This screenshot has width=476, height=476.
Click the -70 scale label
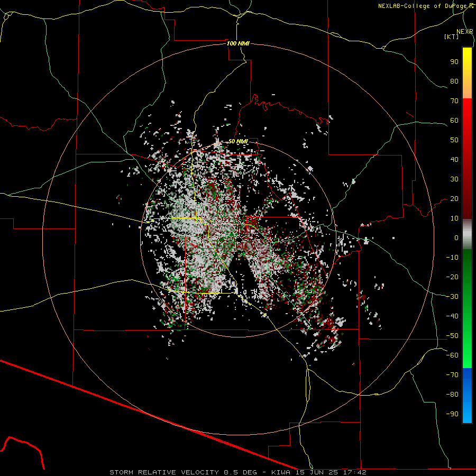452,375
